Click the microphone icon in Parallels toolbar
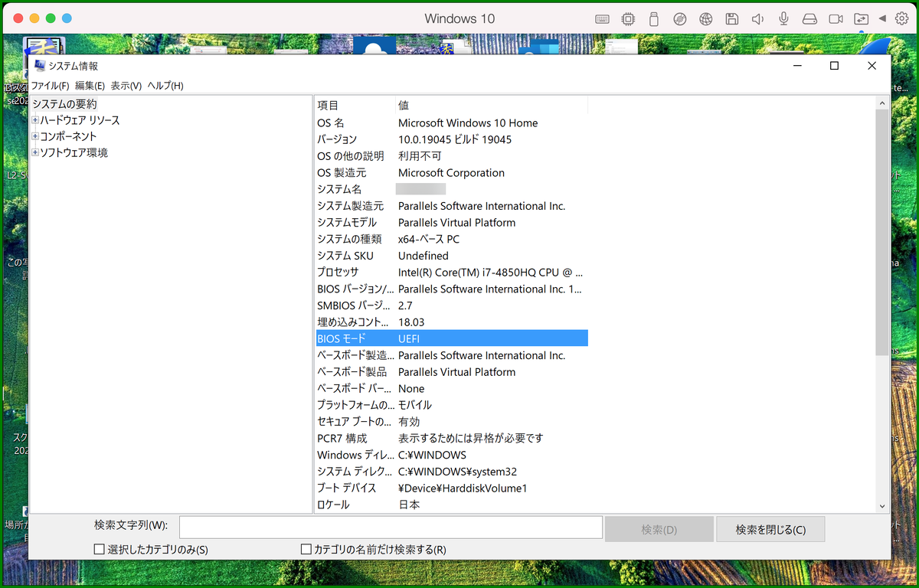The image size is (919, 588). 783,19
